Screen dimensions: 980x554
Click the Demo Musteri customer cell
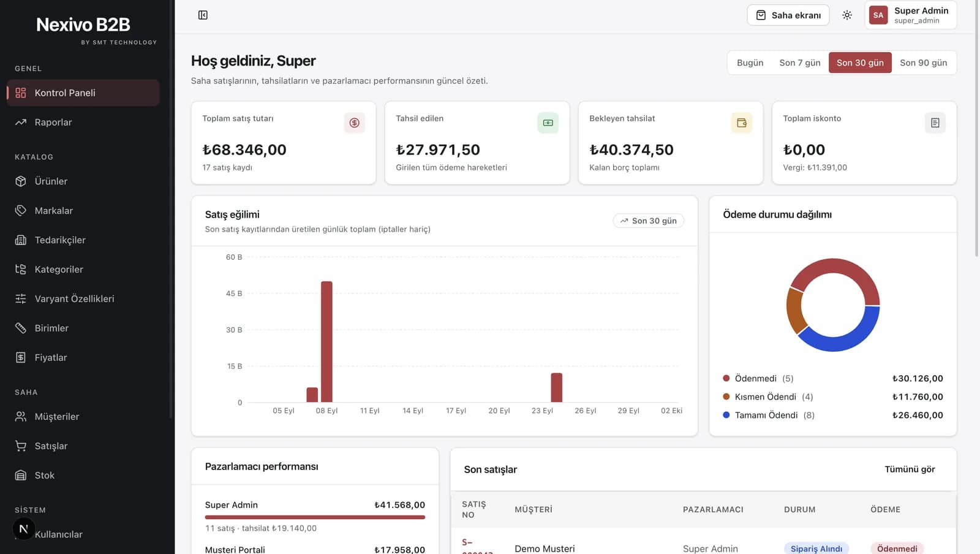(545, 548)
